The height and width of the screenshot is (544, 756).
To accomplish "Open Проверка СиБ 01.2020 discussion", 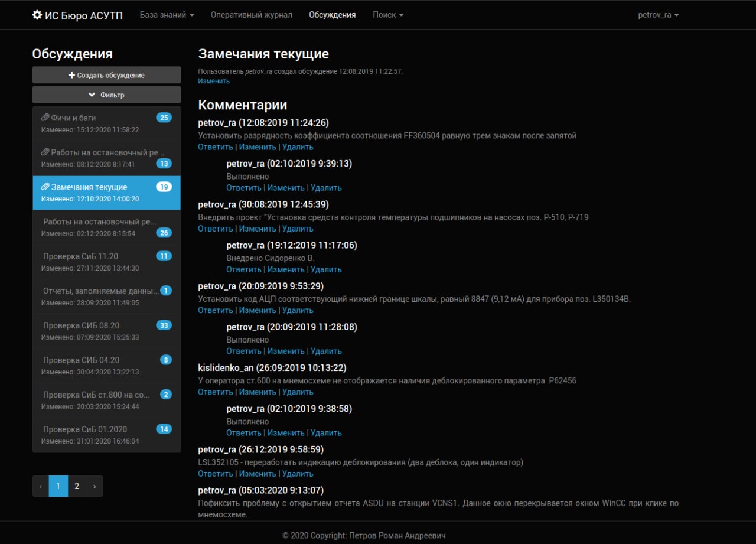I will pos(107,435).
